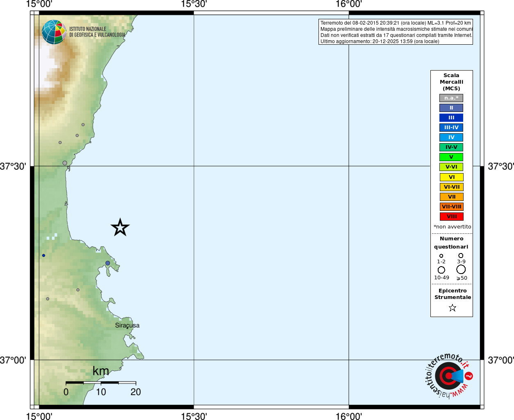Click the green V intensity swatch
The width and height of the screenshot is (514, 420).
pos(451,157)
